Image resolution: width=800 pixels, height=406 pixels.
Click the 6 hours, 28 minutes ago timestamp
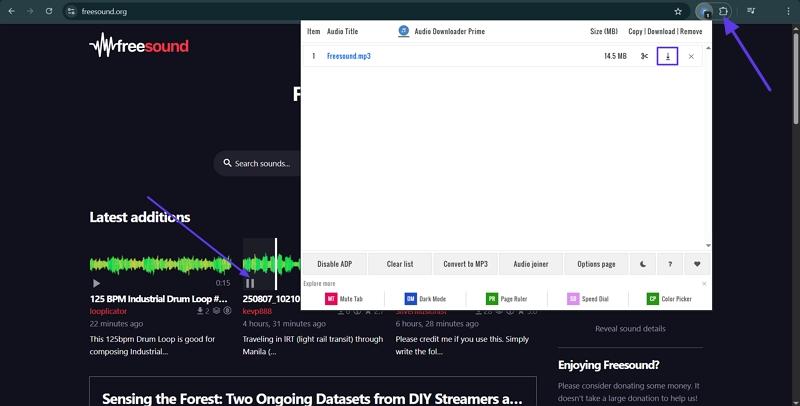click(437, 324)
